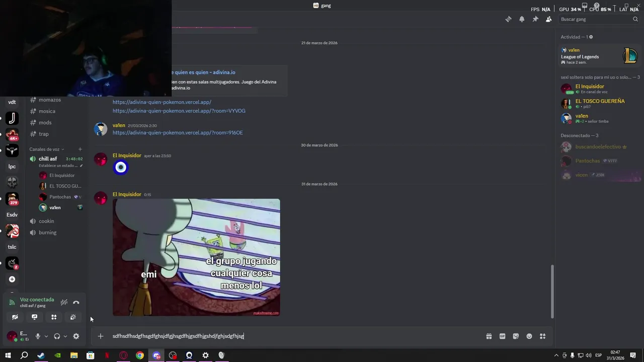Expand audio output options arrow
The image size is (644, 362).
coord(65,336)
